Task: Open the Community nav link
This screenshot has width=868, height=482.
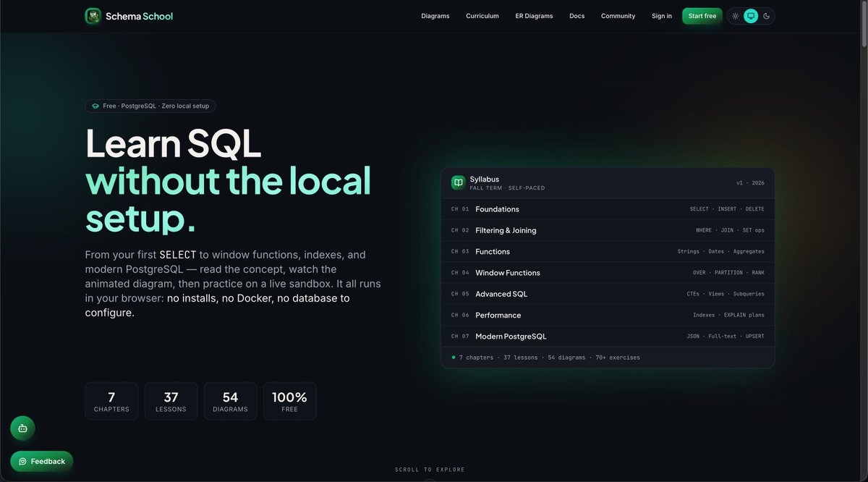Action: coord(618,16)
